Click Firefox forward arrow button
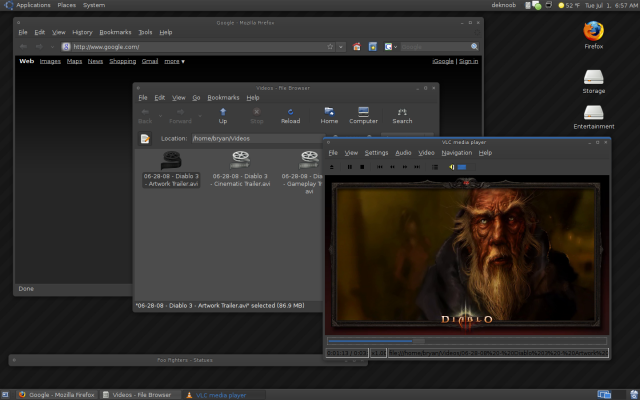640x400 pixels. [x=39, y=47]
